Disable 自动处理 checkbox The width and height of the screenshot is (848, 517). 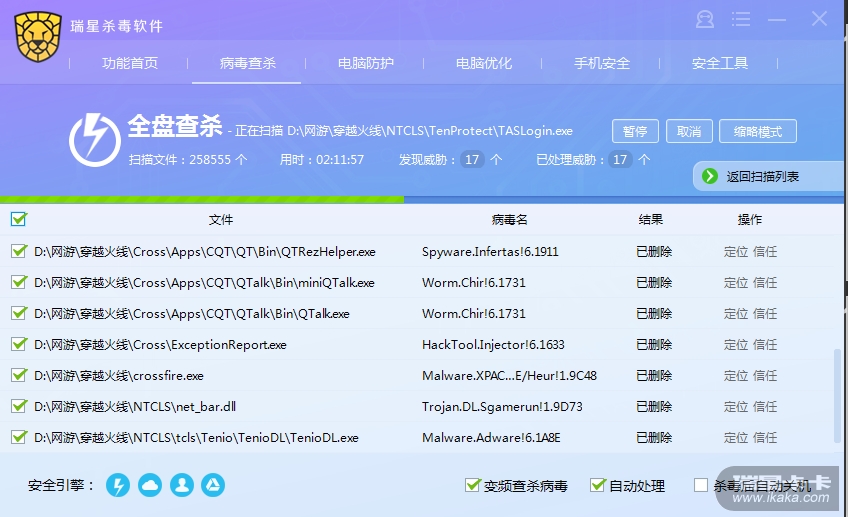(x=598, y=485)
